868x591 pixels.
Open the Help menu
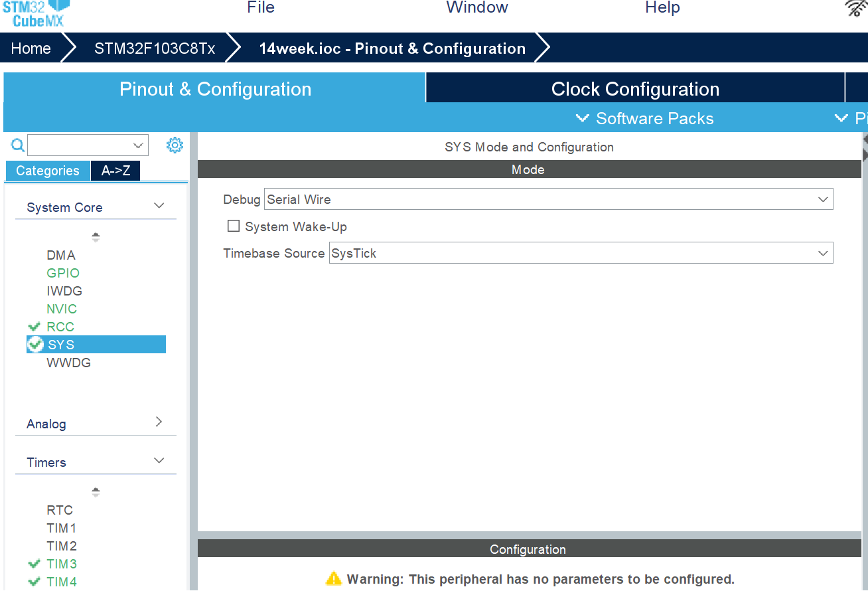[x=662, y=8]
